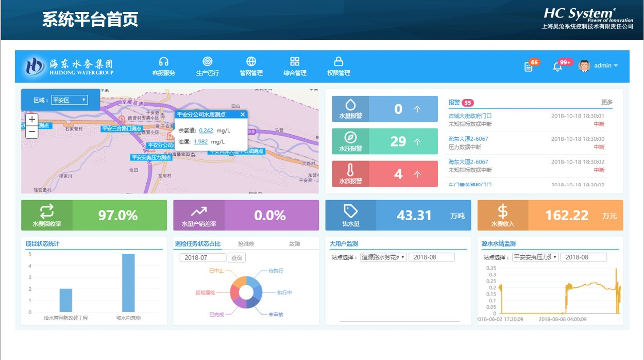Screen dimensions: 644x360
Task: Click the 项目状态统计 panel title
Action: 42,243
